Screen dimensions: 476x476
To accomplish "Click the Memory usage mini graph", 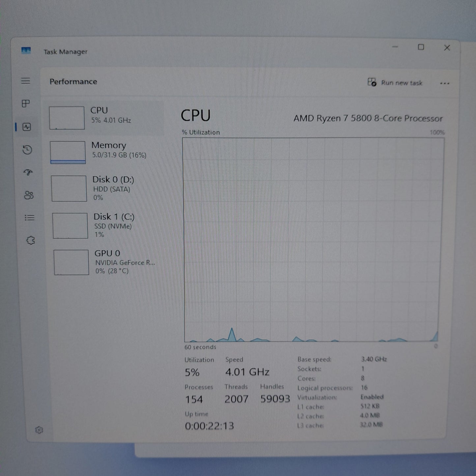I will pyautogui.click(x=68, y=152).
